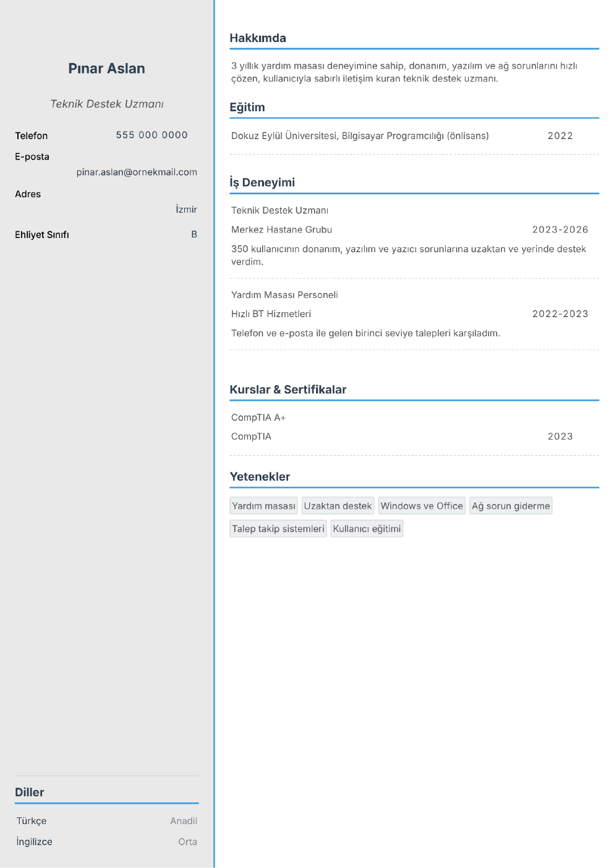Click the employer 'Hızlı BT Hizmetleri'
The height and width of the screenshot is (868, 614).
coord(271,314)
